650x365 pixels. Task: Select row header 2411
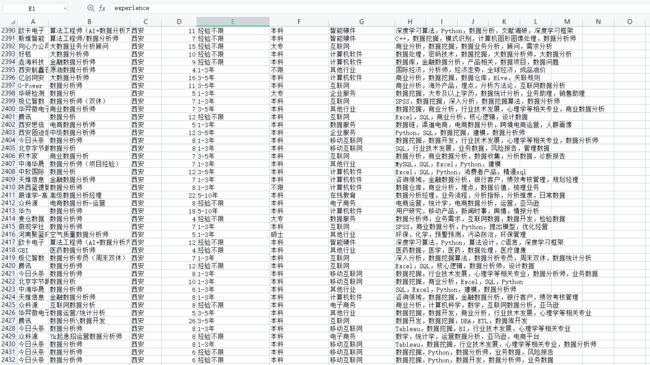coord(8,195)
